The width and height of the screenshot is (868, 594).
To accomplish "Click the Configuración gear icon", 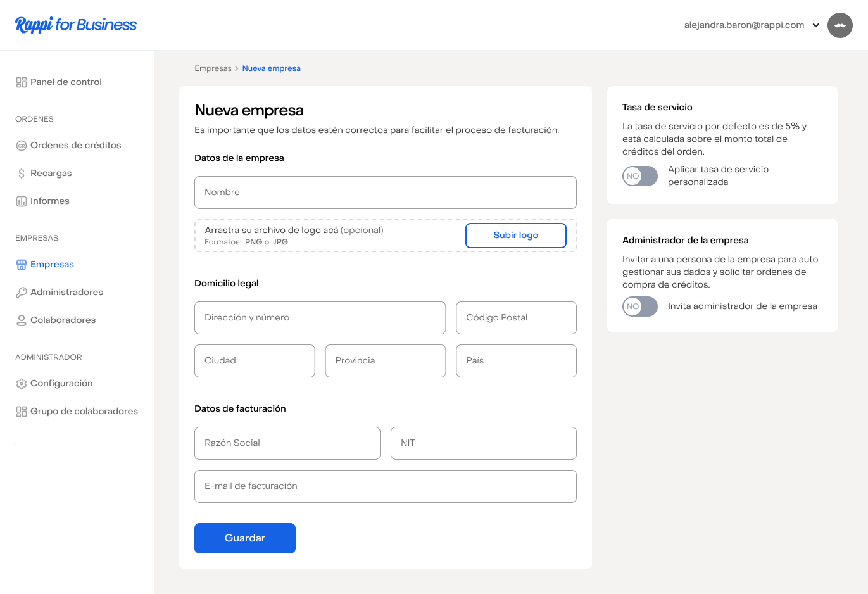I will (22, 384).
